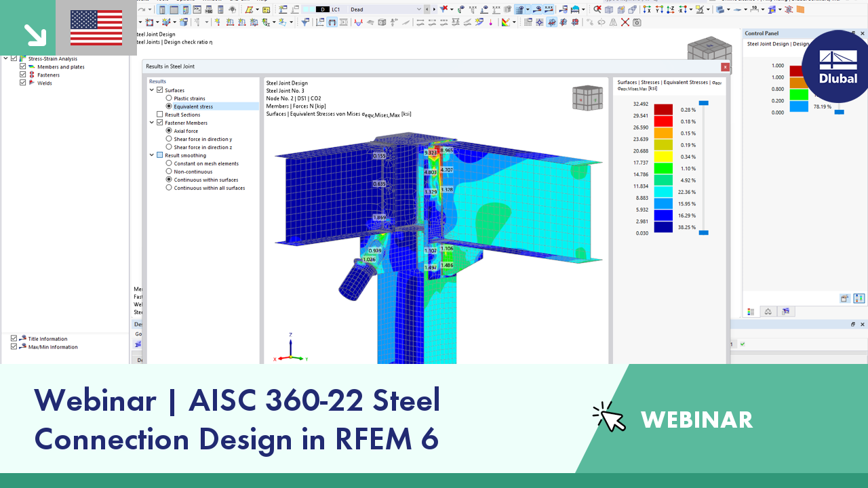
Task: Collapse the Stress-Strain Analysis tree node
Action: point(6,58)
